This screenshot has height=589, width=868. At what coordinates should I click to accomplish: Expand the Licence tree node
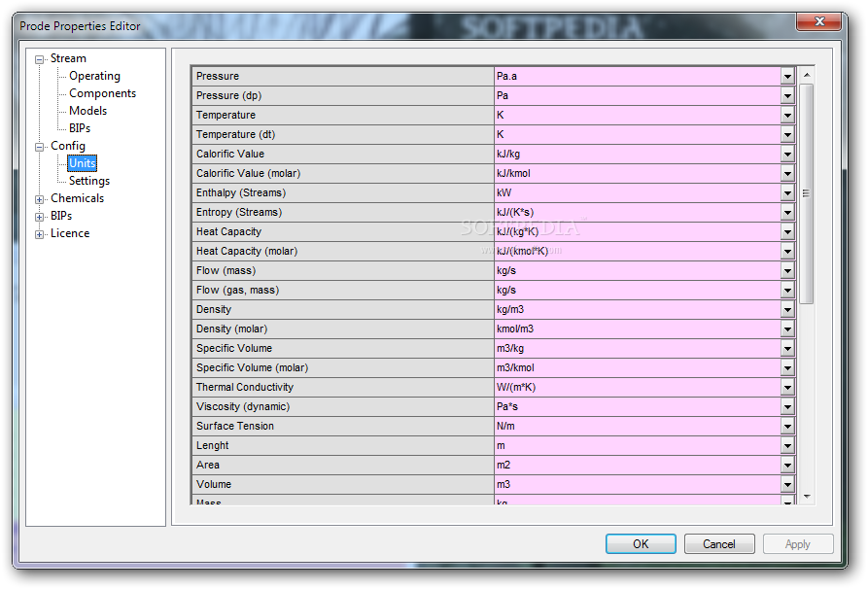(39, 234)
